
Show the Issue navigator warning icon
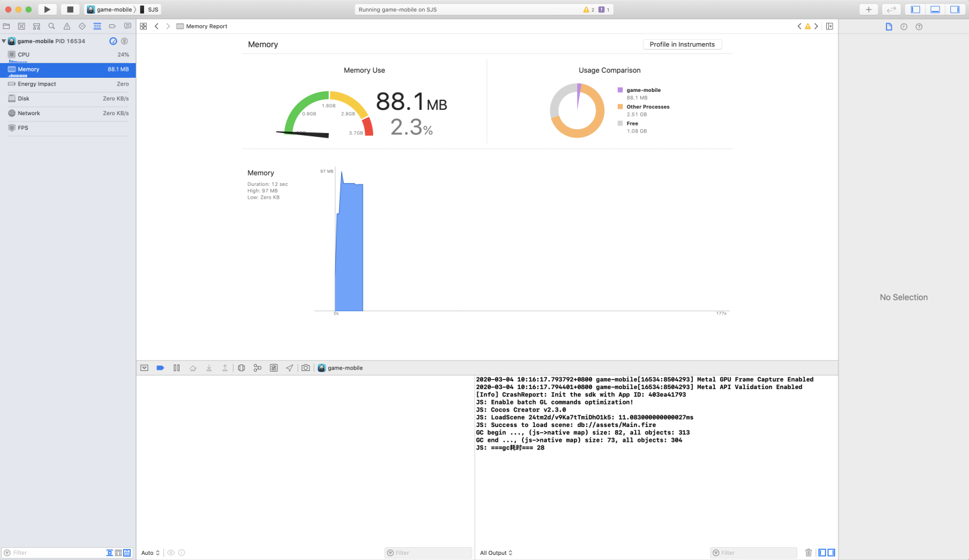coord(67,26)
